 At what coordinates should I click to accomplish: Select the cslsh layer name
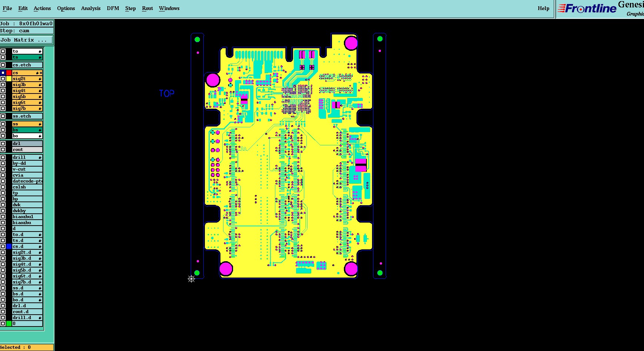27,187
